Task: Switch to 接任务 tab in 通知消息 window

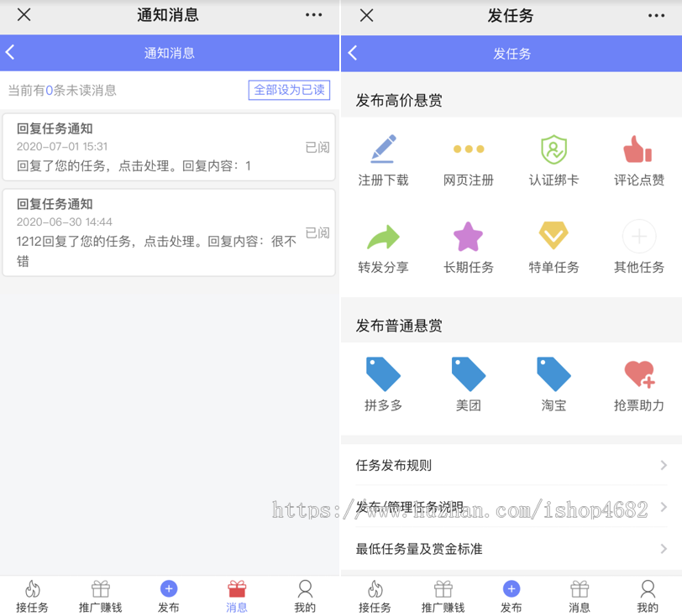Action: click(x=32, y=596)
